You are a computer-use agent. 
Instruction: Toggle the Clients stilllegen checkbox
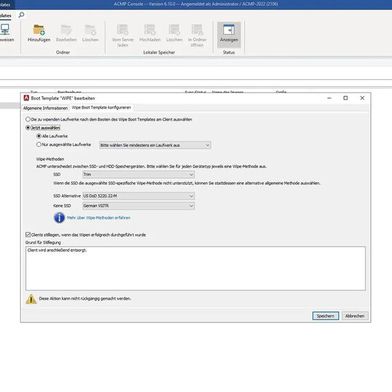[x=28, y=235]
